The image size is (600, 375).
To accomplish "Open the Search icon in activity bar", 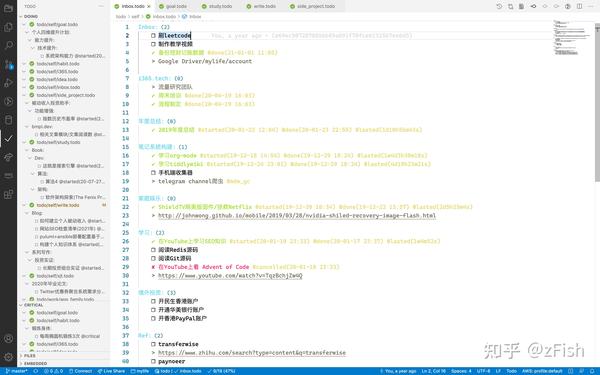I will pyautogui.click(x=8, y=46).
